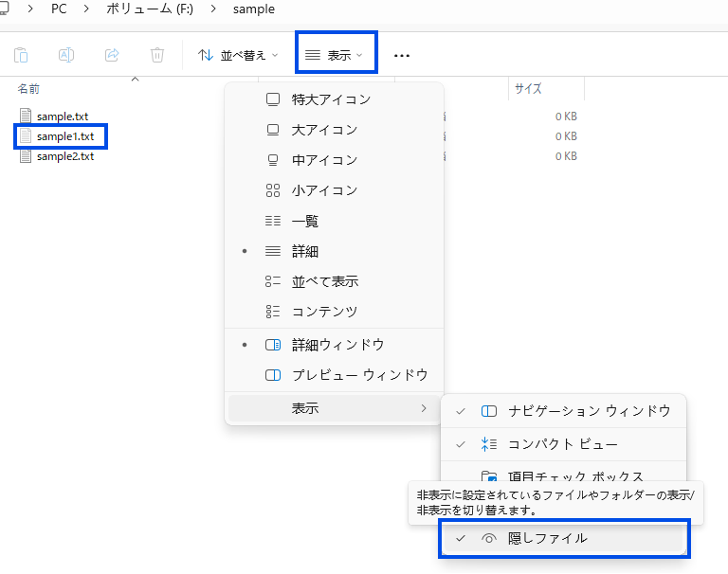Open the 並べ替え sort dropdown
The image size is (728, 574).
click(238, 55)
